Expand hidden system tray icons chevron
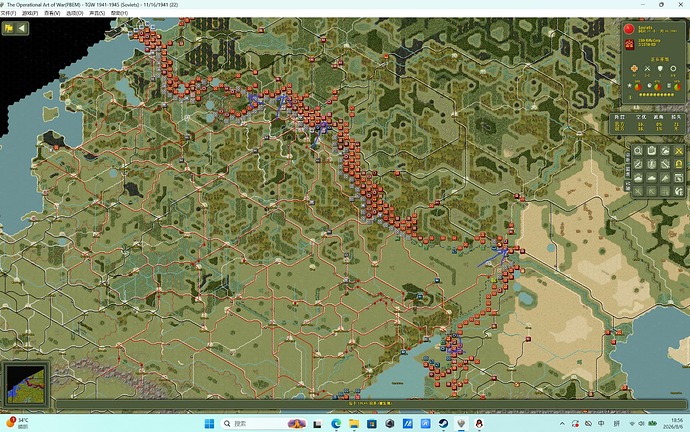This screenshot has width=690, height=432. click(562, 424)
